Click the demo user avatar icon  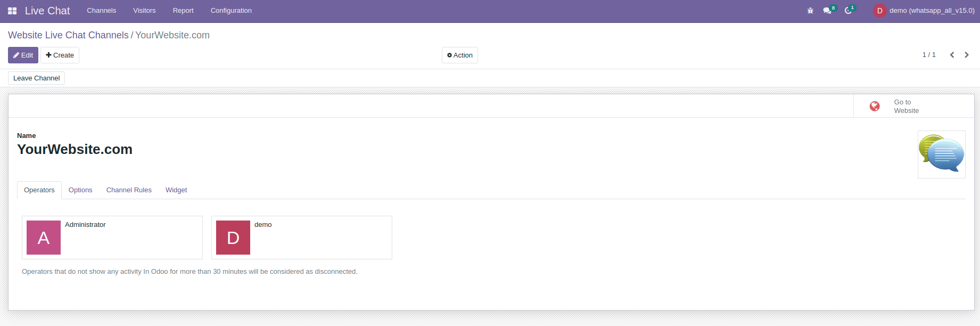pos(879,11)
